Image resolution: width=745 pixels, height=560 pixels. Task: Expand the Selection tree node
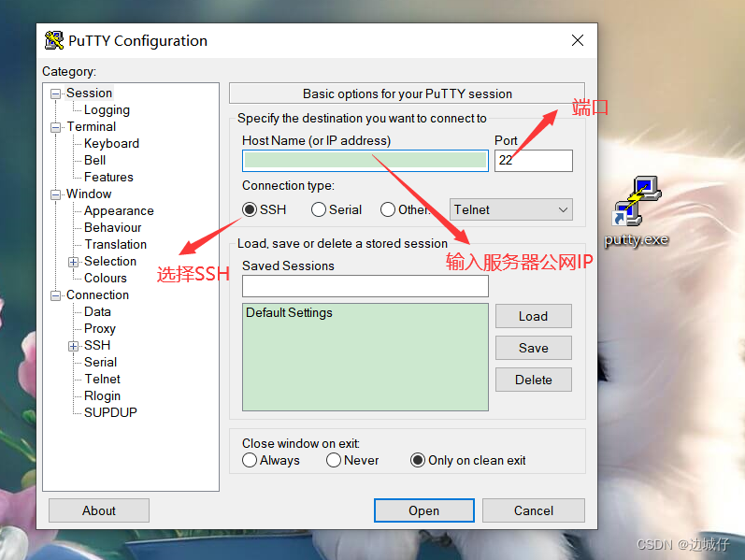coord(73,262)
